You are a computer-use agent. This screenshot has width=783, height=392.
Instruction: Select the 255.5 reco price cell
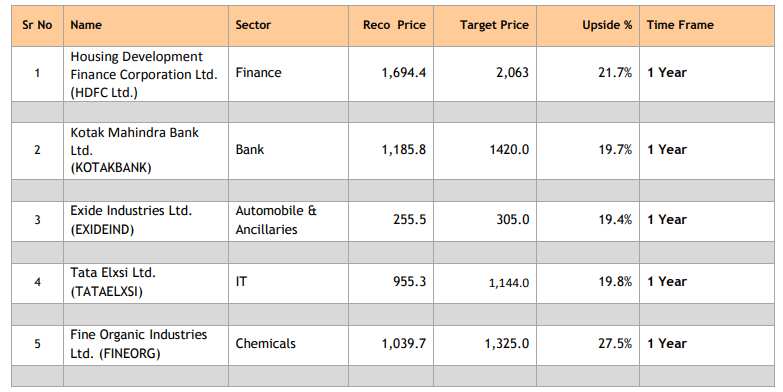point(391,220)
